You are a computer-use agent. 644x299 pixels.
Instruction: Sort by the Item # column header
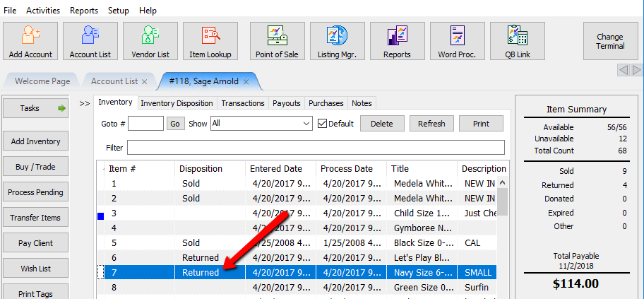140,169
